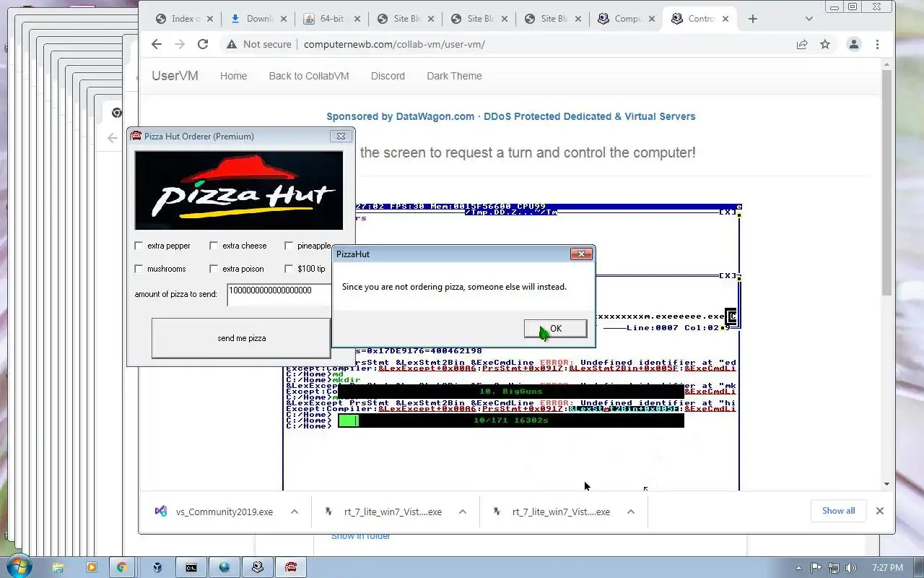The image size is (924, 578).
Task: Reload the page with the refresh icon
Action: [203, 44]
